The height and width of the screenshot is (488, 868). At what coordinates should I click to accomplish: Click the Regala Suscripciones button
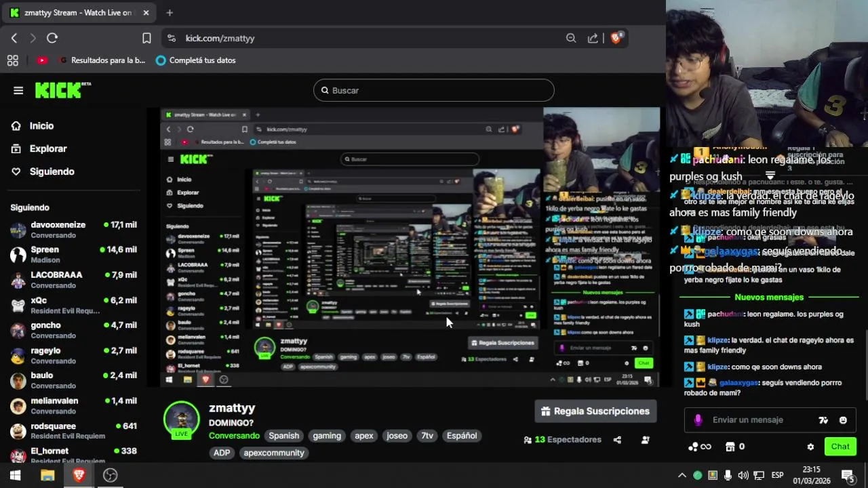[x=596, y=411]
